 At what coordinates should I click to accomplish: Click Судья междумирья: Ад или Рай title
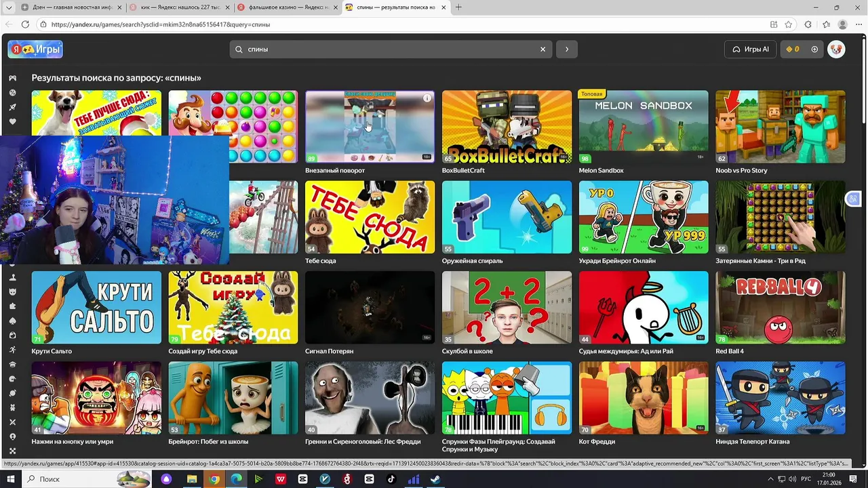click(x=626, y=351)
